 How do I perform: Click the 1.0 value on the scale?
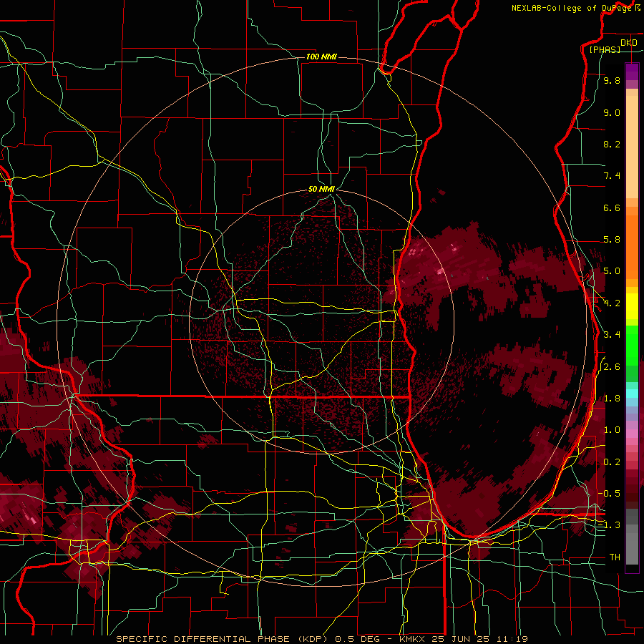(x=612, y=430)
